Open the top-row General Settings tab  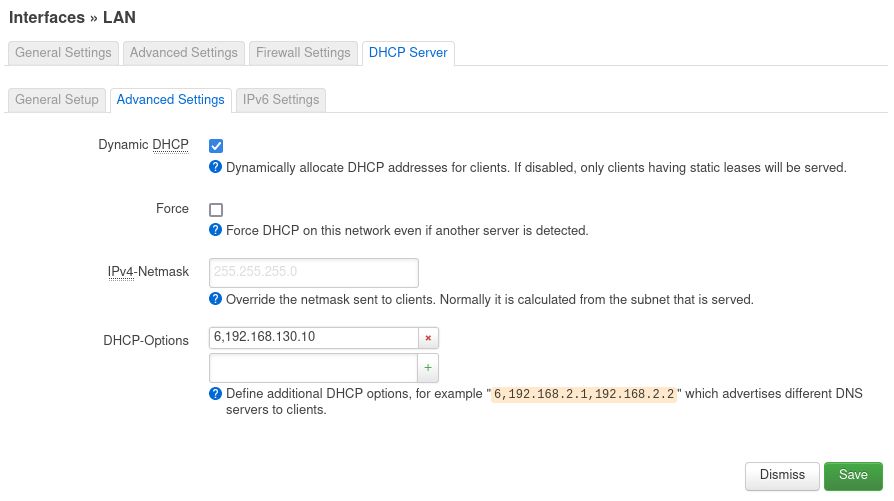[63, 53]
